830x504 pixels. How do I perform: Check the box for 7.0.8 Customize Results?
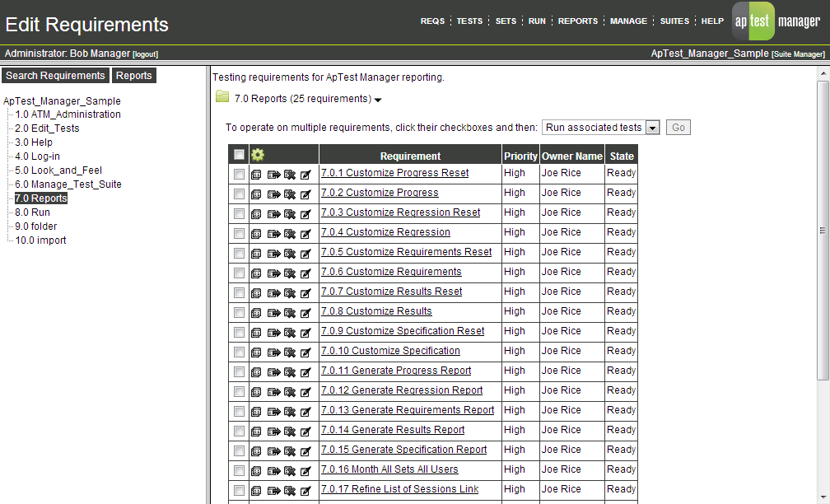(240, 312)
